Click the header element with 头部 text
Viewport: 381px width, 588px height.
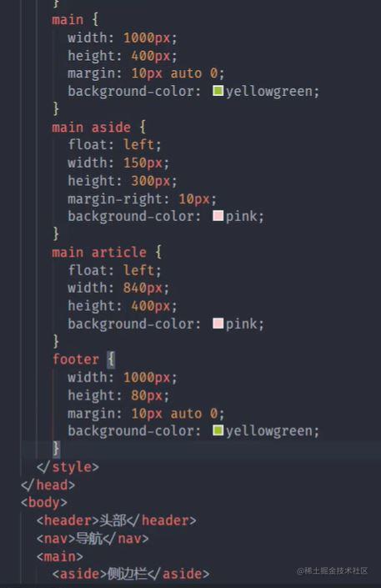point(116,520)
